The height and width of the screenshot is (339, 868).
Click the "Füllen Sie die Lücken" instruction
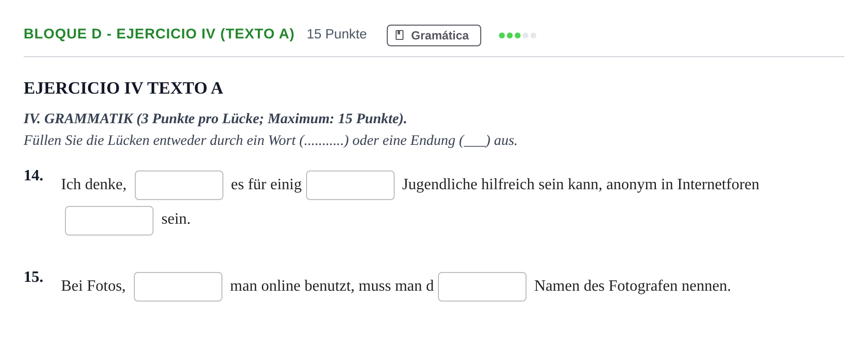pyautogui.click(x=271, y=140)
